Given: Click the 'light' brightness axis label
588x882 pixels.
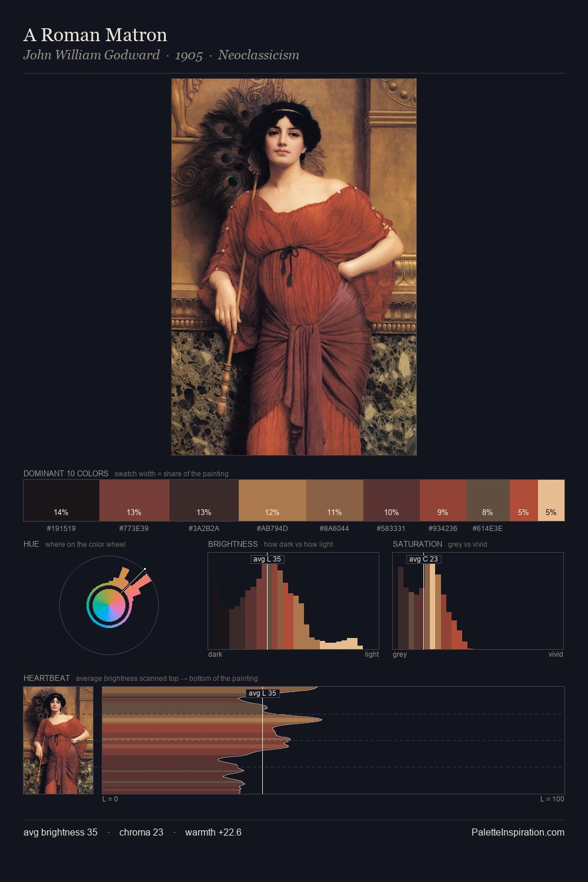Looking at the screenshot, I should 372,654.
